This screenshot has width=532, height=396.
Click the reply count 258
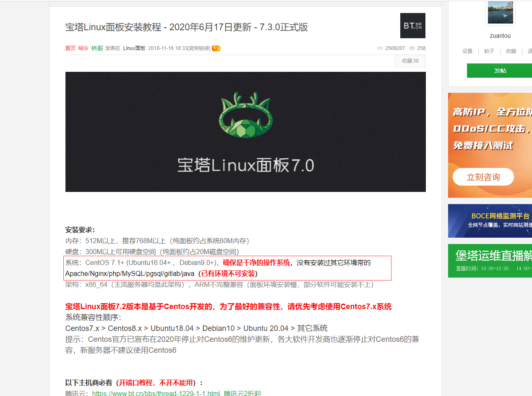click(421, 48)
